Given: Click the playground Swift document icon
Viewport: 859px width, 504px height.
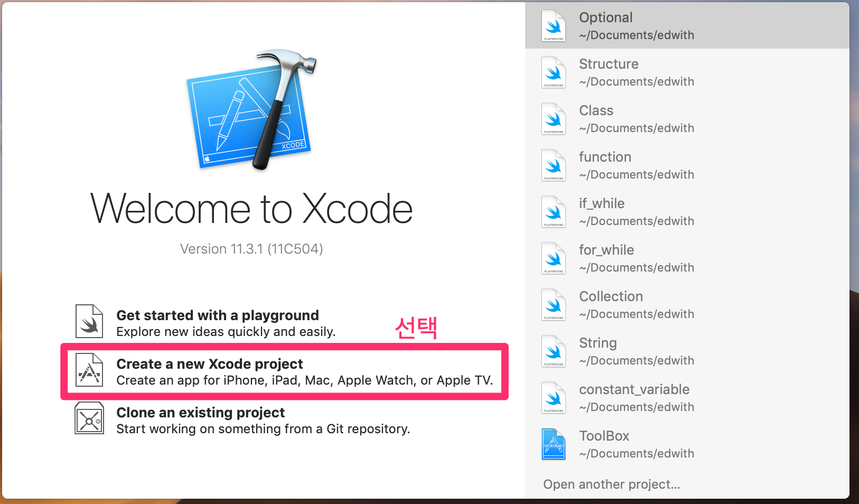Looking at the screenshot, I should click(89, 321).
